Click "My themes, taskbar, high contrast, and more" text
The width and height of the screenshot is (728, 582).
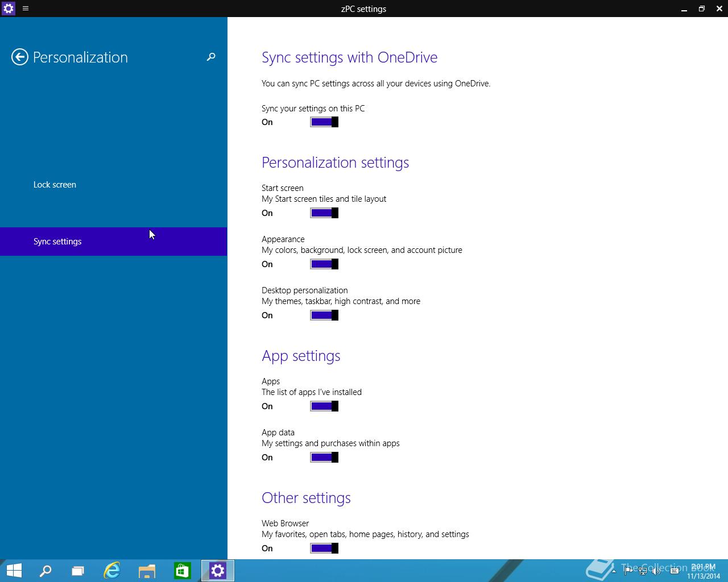click(x=341, y=301)
